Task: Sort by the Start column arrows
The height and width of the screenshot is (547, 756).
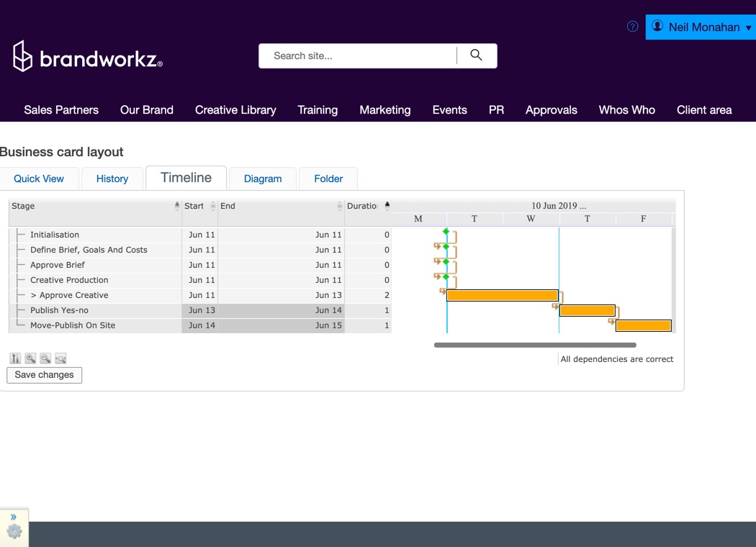Action: coord(212,206)
